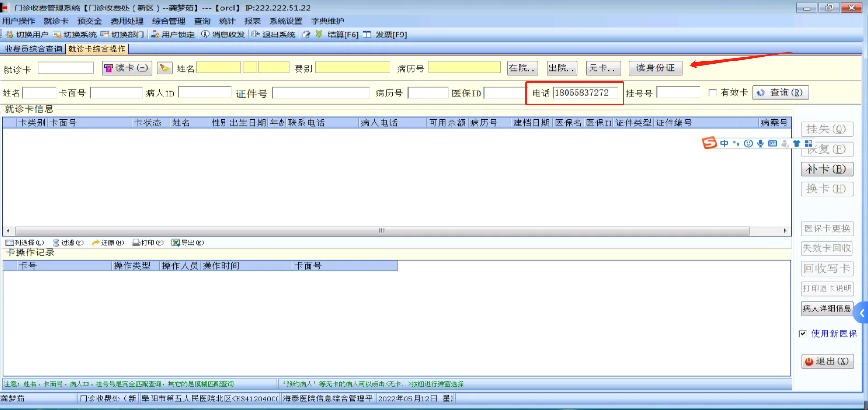Image resolution: width=868 pixels, height=410 pixels.
Task: Click the 证件号 input field
Action: [x=320, y=93]
